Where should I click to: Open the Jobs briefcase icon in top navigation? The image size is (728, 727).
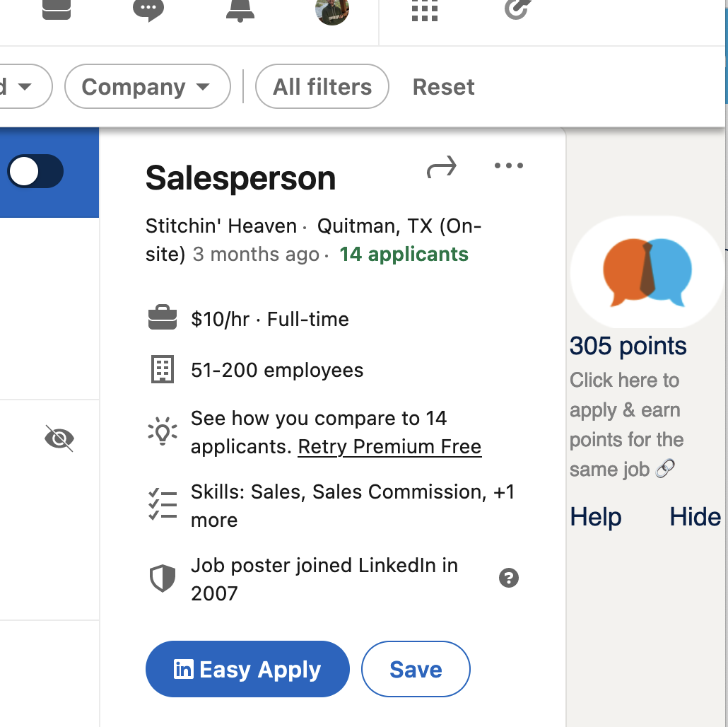point(56,9)
